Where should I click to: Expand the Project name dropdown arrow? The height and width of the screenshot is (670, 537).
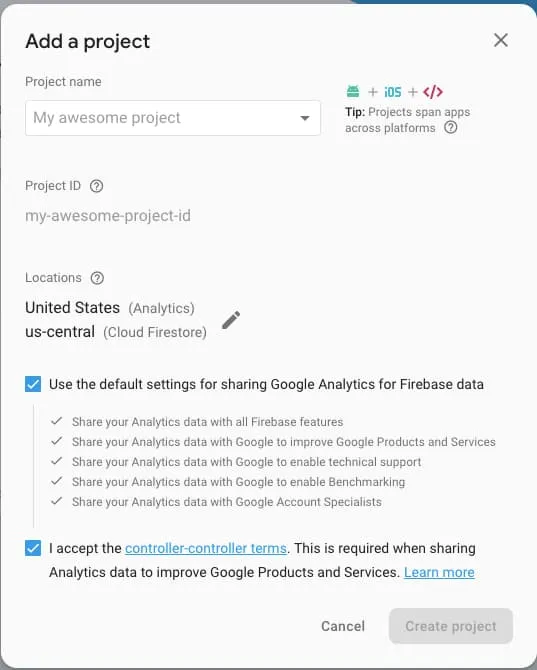pos(305,118)
